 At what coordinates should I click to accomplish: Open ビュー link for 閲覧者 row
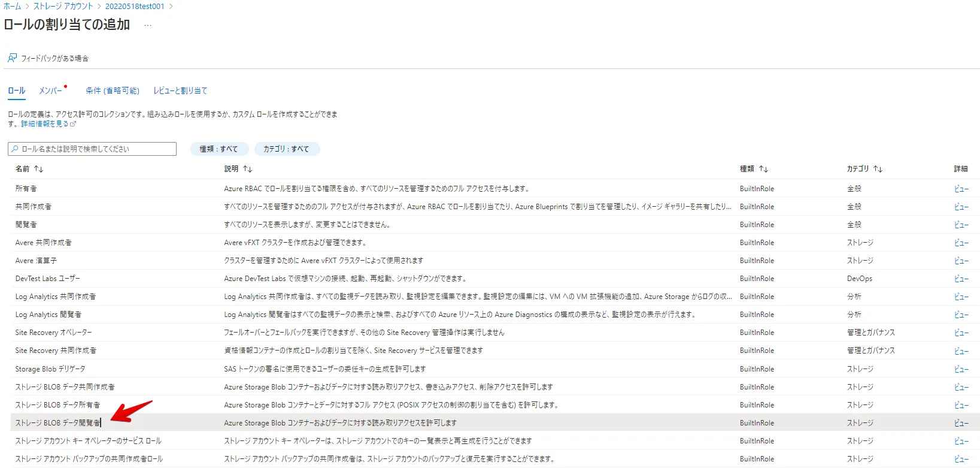click(x=961, y=224)
